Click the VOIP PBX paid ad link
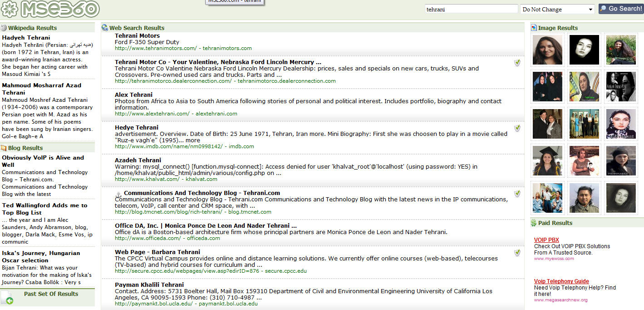644x310 pixels. pos(546,240)
